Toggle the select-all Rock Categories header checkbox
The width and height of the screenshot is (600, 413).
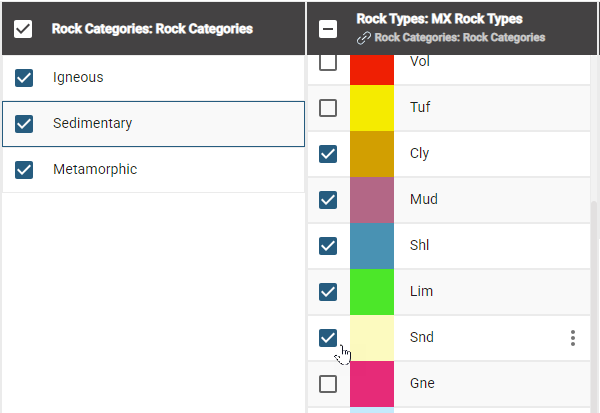coord(23,29)
